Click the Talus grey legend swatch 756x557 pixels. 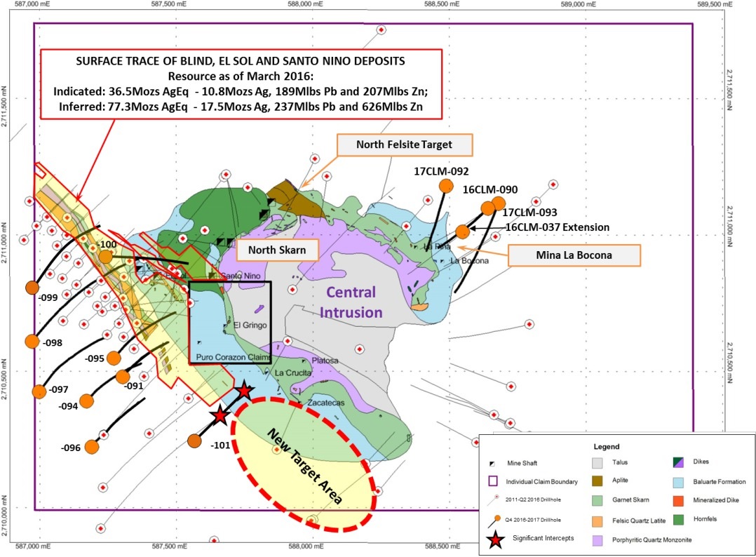pyautogui.click(x=597, y=462)
